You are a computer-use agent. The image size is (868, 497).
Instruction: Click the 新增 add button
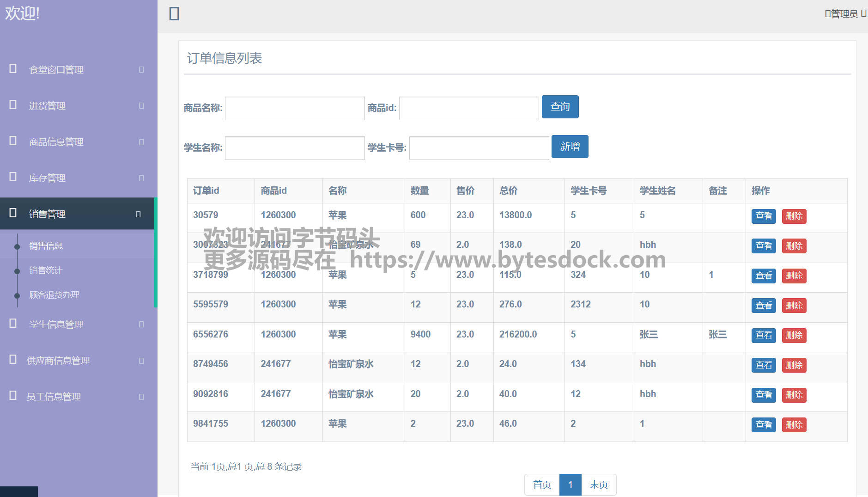[570, 147]
